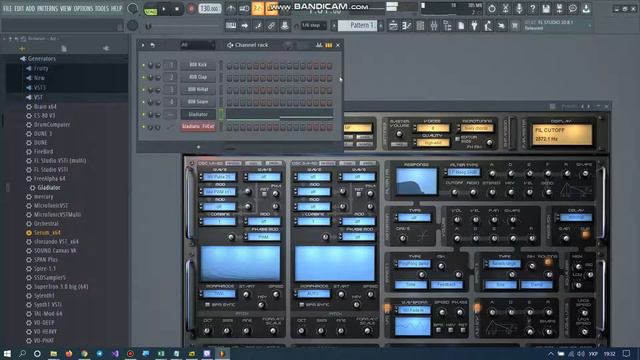The height and width of the screenshot is (360, 640).
Task: Add new channel with plus button
Action: click(198, 147)
